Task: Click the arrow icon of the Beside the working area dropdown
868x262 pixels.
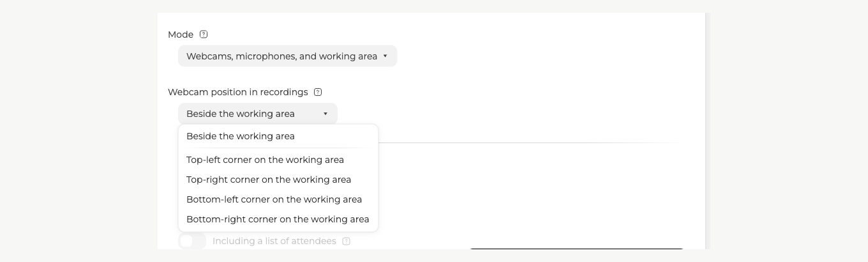Action: pyautogui.click(x=325, y=114)
